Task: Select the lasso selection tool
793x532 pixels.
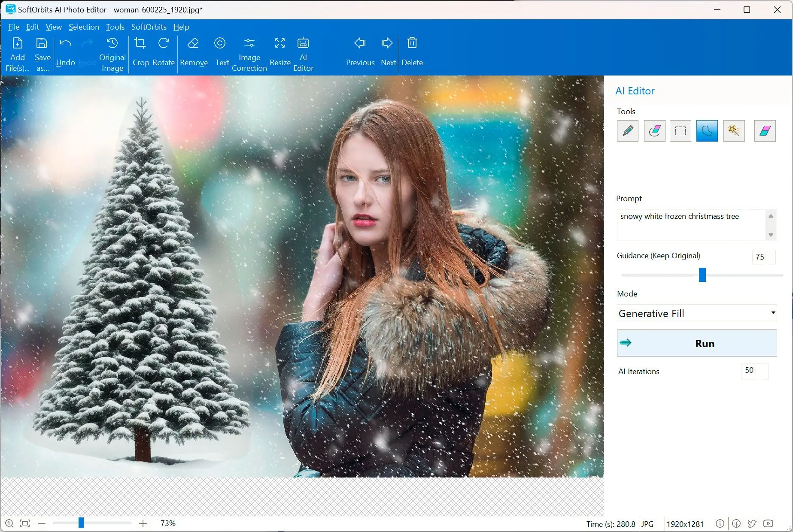Action: tap(707, 131)
